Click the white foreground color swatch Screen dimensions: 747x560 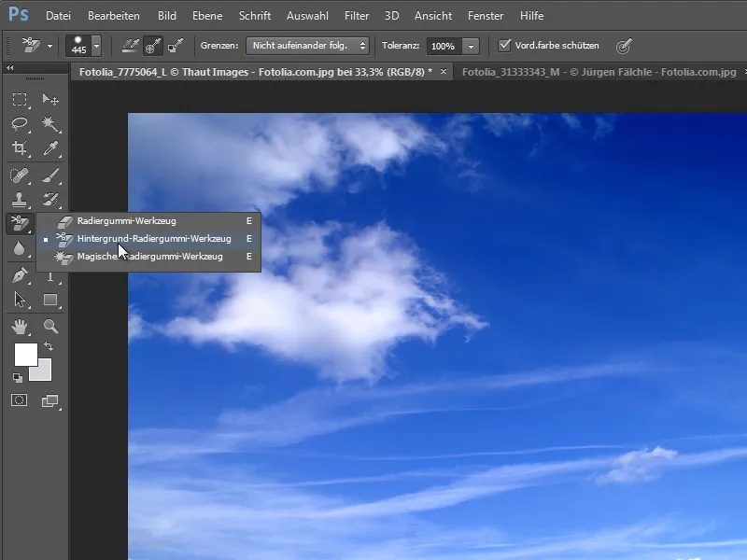pyautogui.click(x=26, y=355)
